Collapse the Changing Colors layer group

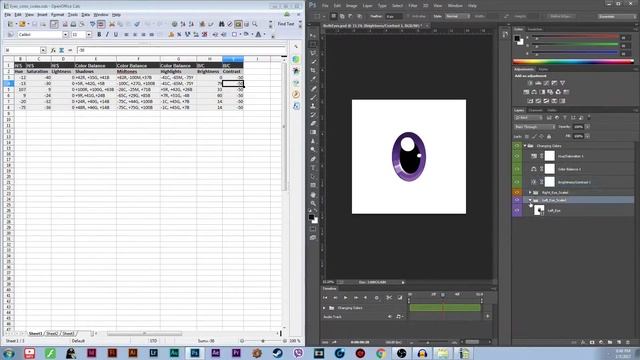(525, 146)
